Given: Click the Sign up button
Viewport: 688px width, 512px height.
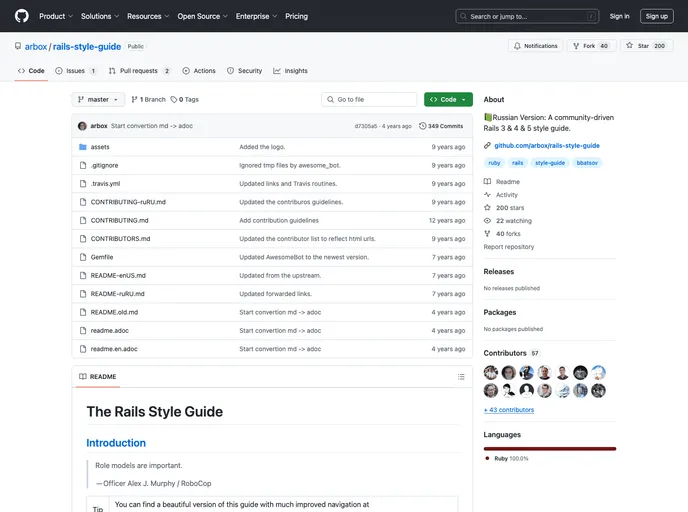Looking at the screenshot, I should coord(656,16).
